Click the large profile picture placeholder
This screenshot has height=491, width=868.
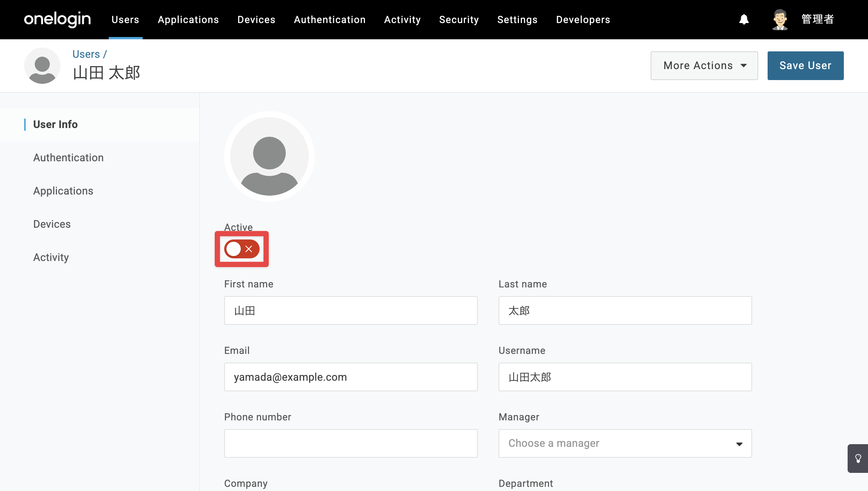(269, 156)
